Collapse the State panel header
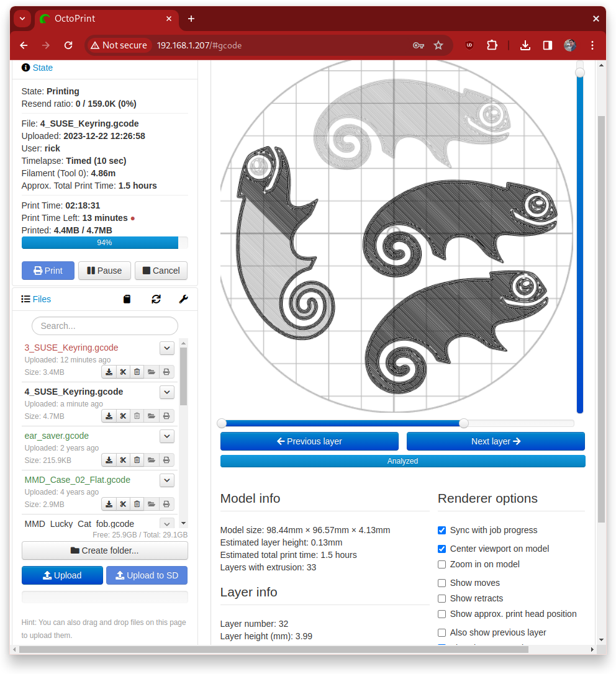 [42, 68]
